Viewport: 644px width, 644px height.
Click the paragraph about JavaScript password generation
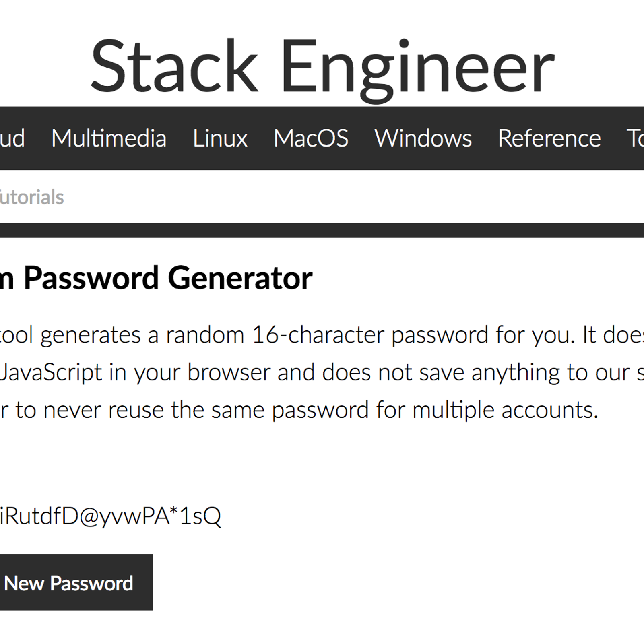tap(282, 372)
